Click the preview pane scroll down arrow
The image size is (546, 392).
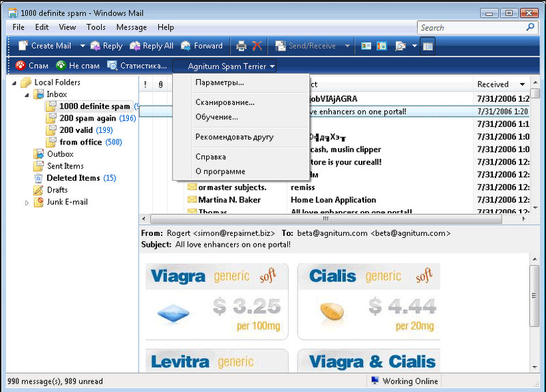[x=534, y=367]
